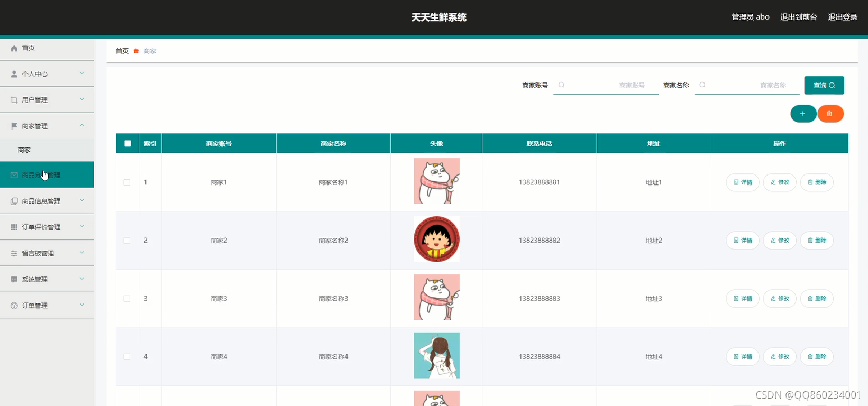868x406 pixels.
Task: Click the avatar thumbnail of 商家2
Action: click(x=436, y=239)
